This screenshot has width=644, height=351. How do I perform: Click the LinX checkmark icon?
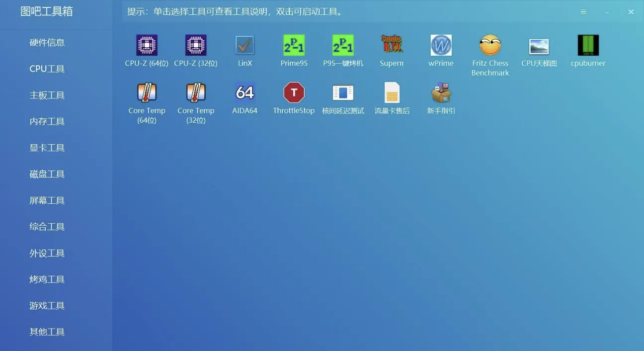245,45
